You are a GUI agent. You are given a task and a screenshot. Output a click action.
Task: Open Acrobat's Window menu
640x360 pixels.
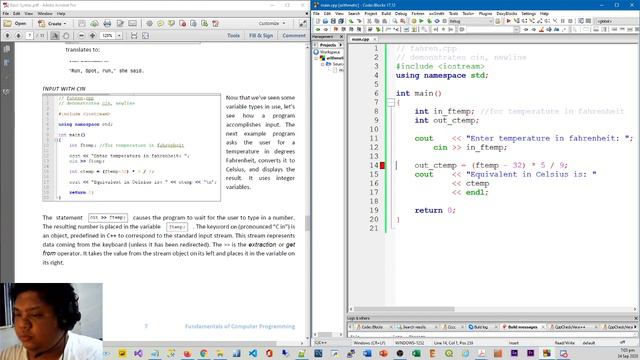45,14
